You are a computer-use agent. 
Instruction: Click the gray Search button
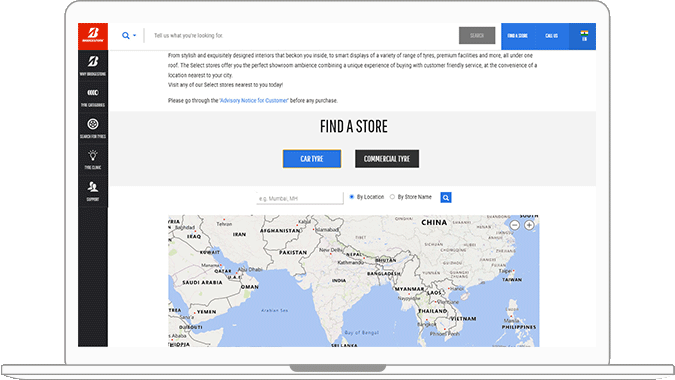477,36
